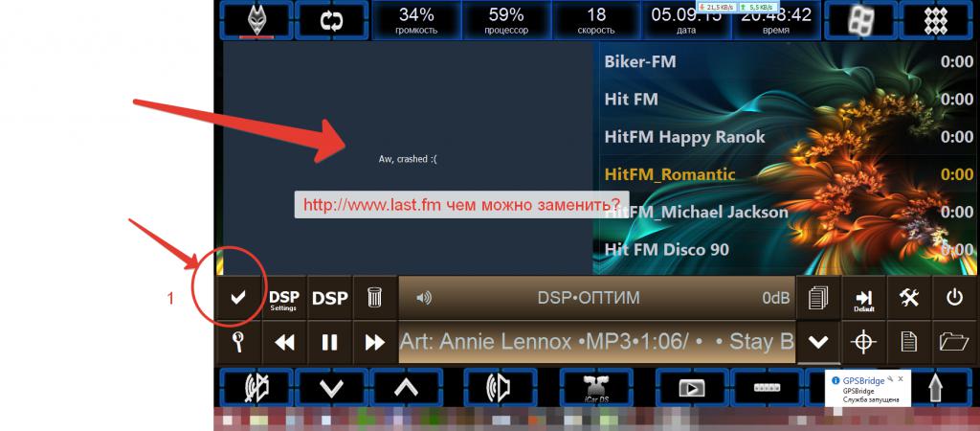The image size is (980, 431).
Task: Open the folder browse icon
Action: 955,342
